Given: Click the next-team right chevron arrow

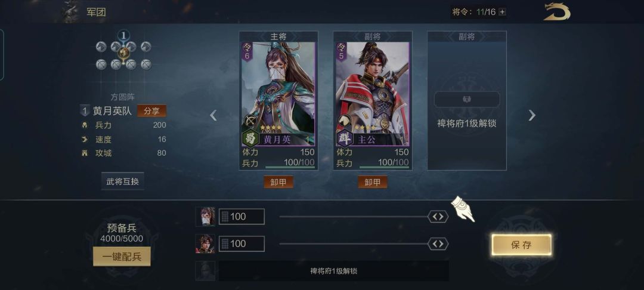Looking at the screenshot, I should 532,115.
